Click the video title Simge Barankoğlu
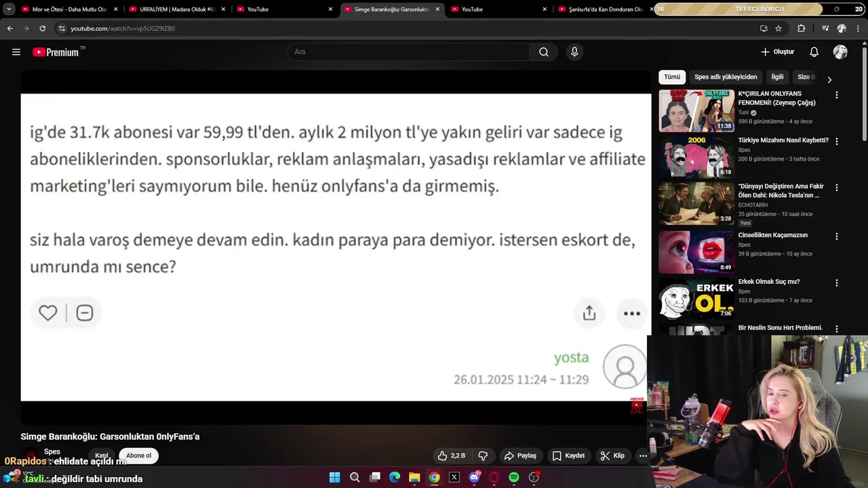The image size is (868, 488). 110,436
